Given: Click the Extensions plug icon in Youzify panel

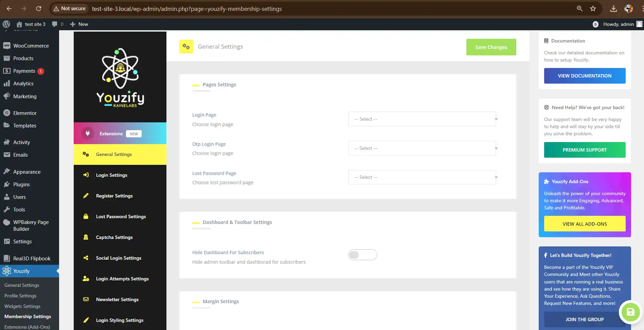Looking at the screenshot, I should (x=88, y=133).
